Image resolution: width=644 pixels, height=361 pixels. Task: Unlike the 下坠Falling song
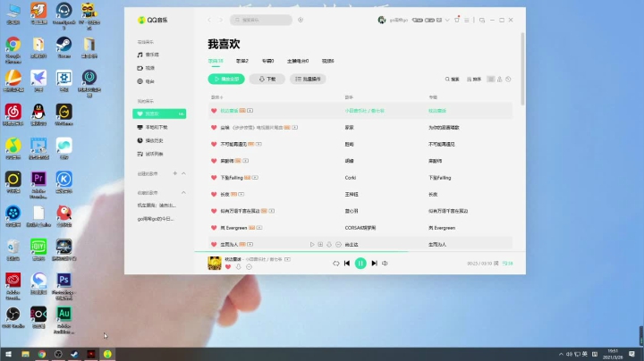[x=214, y=178]
